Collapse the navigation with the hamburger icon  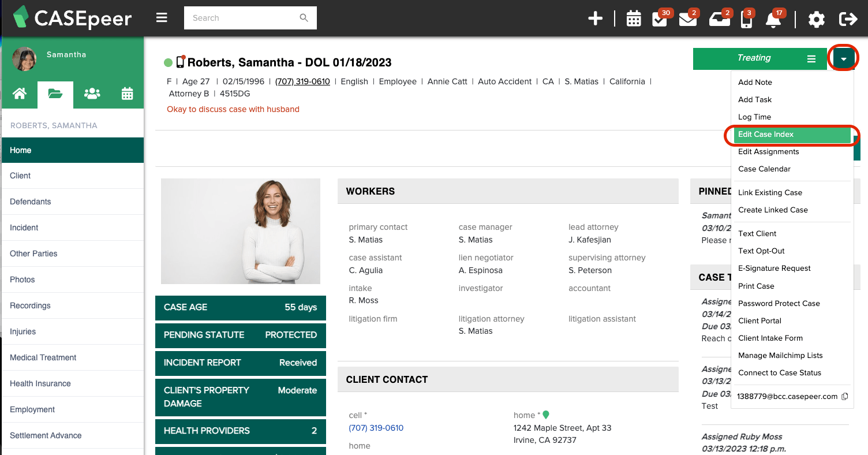click(x=162, y=17)
